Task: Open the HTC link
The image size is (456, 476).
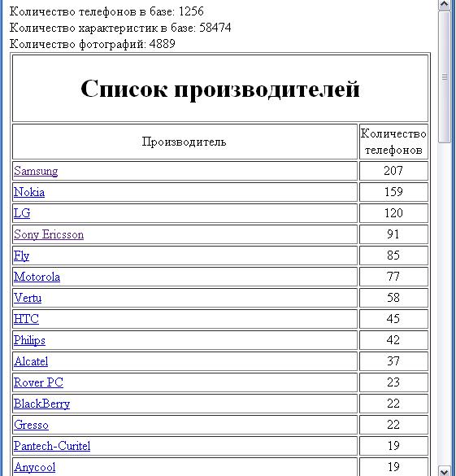Action: (26, 319)
